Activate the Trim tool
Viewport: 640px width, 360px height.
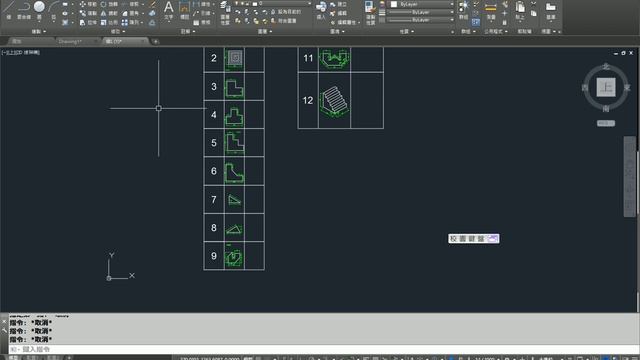coord(131,4)
